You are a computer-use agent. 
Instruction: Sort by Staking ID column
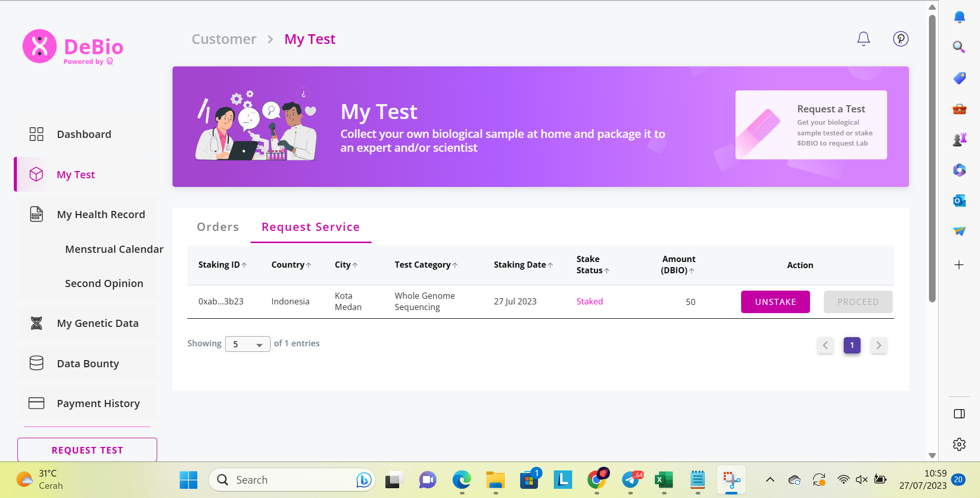pyautogui.click(x=223, y=265)
